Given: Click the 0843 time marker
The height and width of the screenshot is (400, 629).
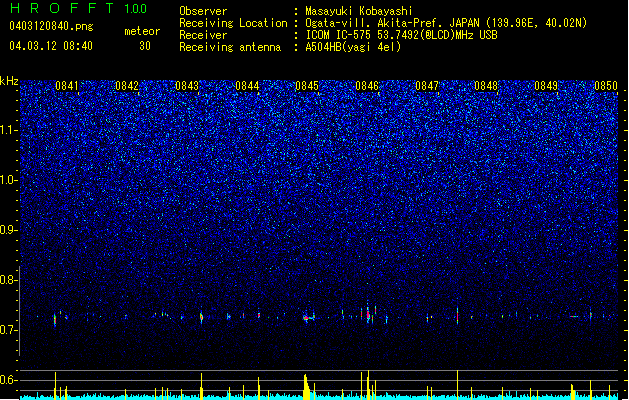Looking at the screenshot, I should (x=187, y=86).
